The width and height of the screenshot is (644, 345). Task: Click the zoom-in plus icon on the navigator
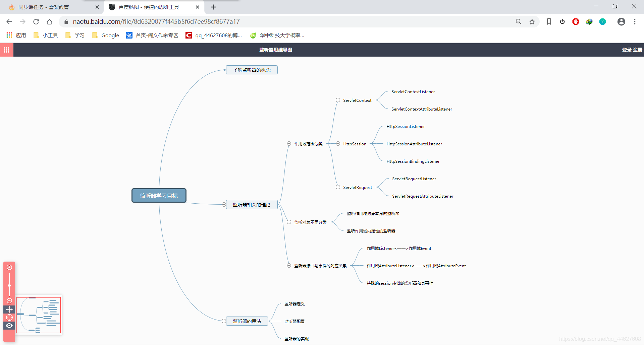[9, 267]
